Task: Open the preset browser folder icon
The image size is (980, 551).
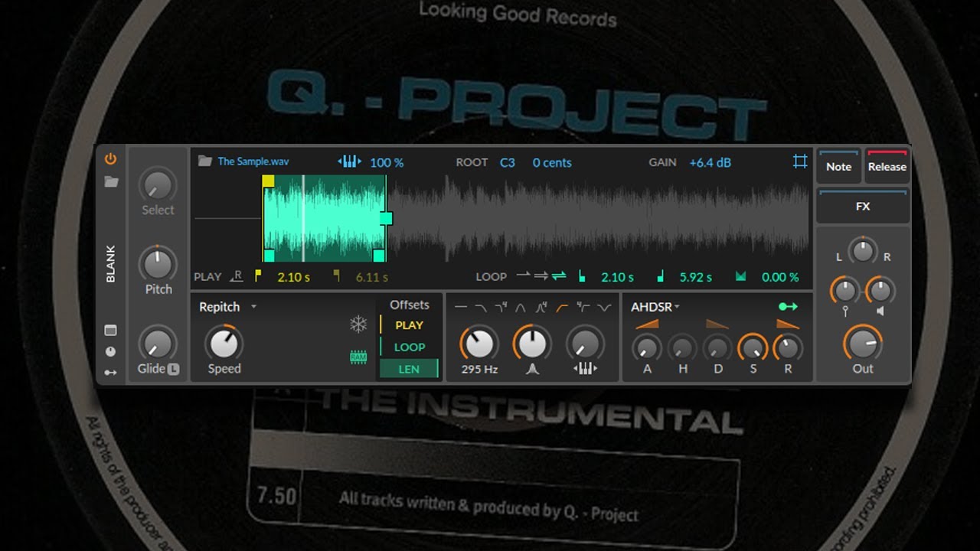Action: coord(111,182)
